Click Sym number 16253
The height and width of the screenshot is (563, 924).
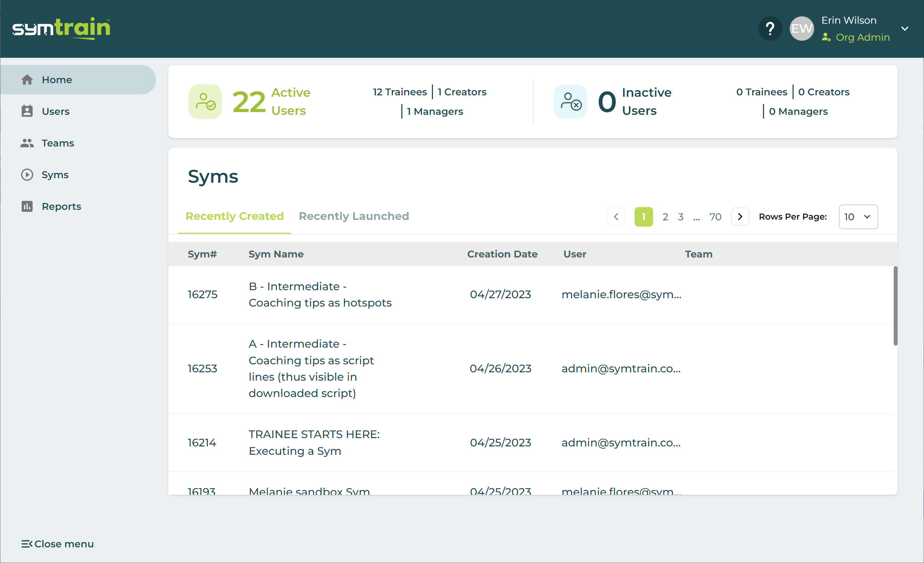(x=202, y=368)
